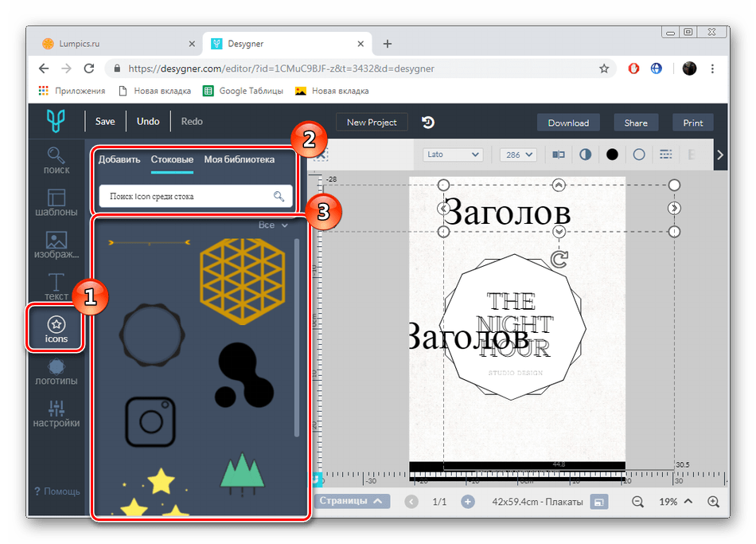Add a new page with plus button
The width and height of the screenshot is (756, 544).
coord(467,502)
